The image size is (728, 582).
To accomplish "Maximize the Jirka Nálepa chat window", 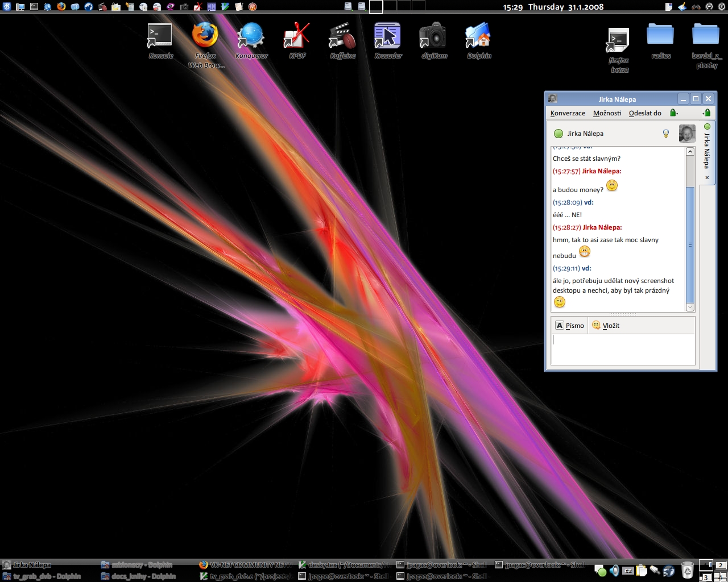I will click(x=696, y=99).
